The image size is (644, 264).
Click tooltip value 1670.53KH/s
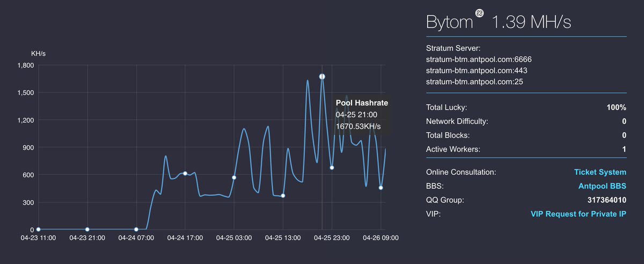click(358, 126)
